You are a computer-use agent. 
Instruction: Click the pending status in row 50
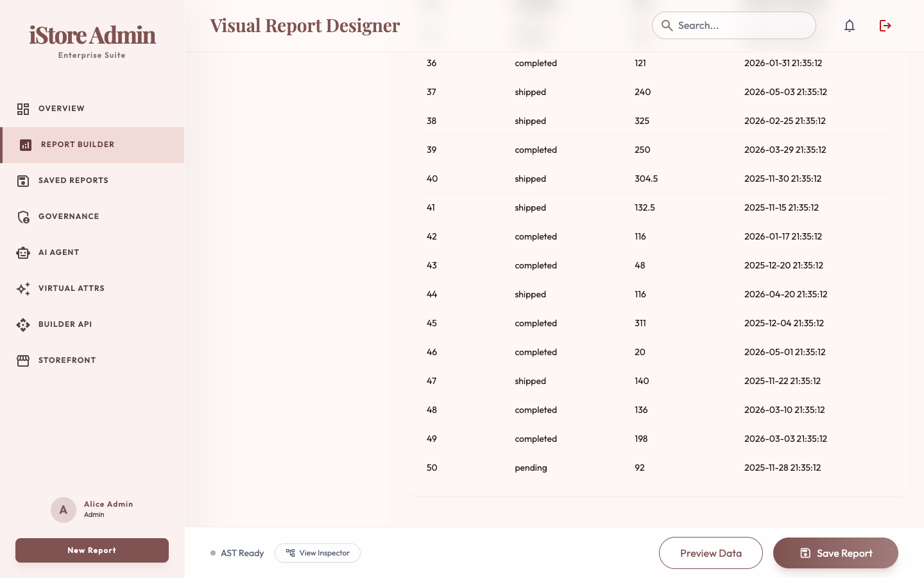pyautogui.click(x=531, y=468)
